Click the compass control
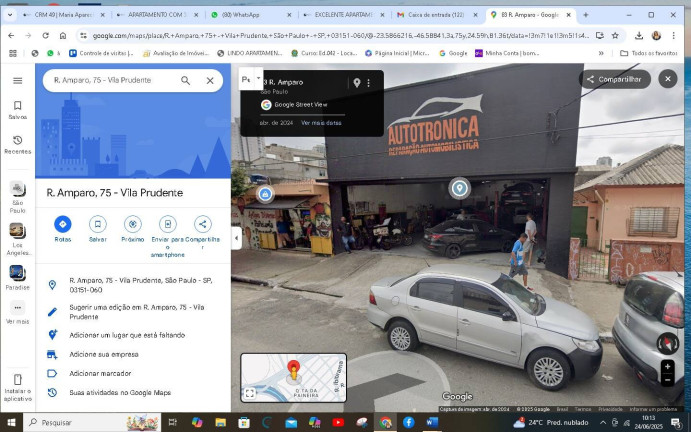 pyautogui.click(x=668, y=344)
